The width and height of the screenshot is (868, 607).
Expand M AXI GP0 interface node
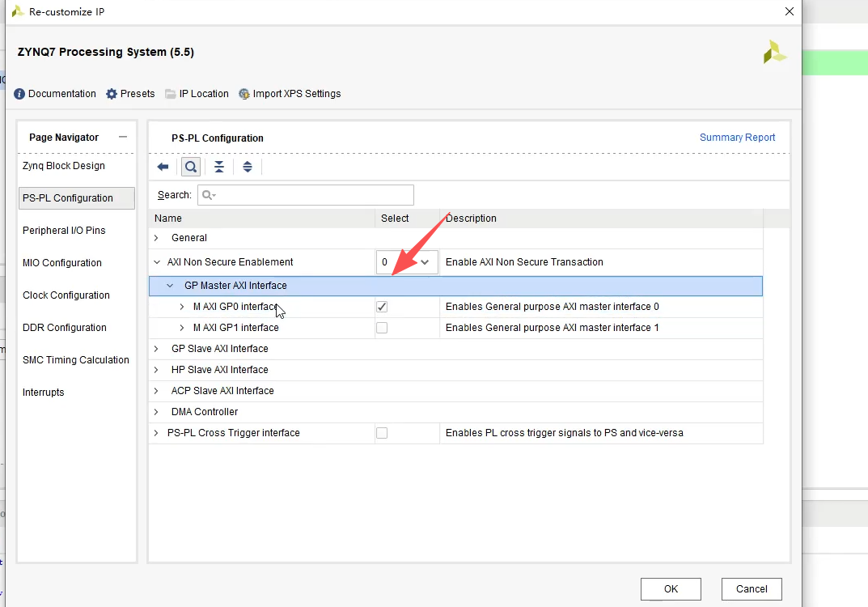tap(181, 306)
